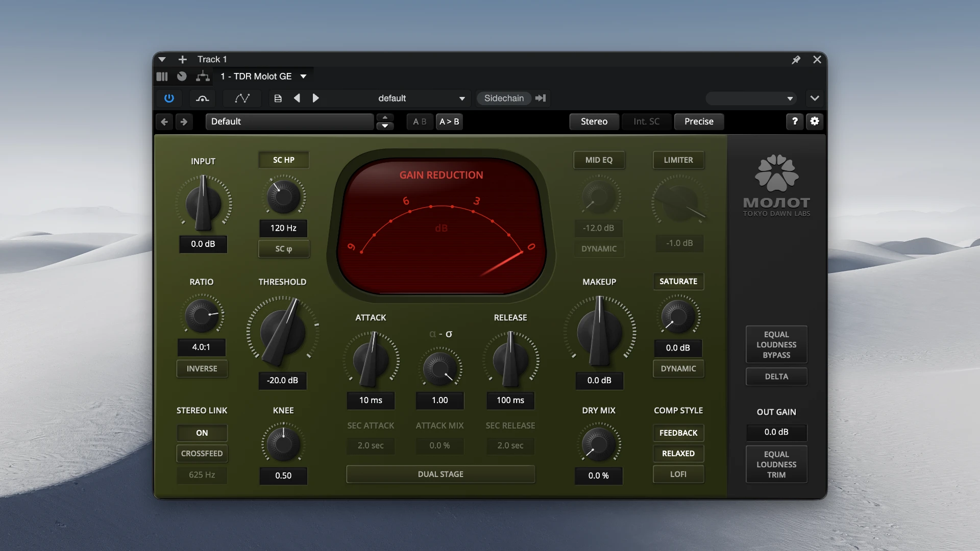Click the Equal Loudness Bypass button
The image size is (980, 551).
[x=776, y=344]
